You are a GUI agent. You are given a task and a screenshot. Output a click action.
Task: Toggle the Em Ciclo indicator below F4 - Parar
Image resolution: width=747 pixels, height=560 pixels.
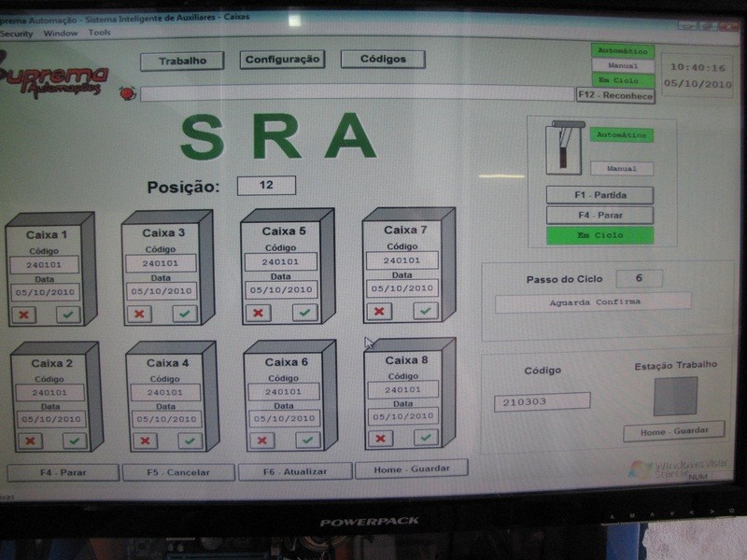600,235
